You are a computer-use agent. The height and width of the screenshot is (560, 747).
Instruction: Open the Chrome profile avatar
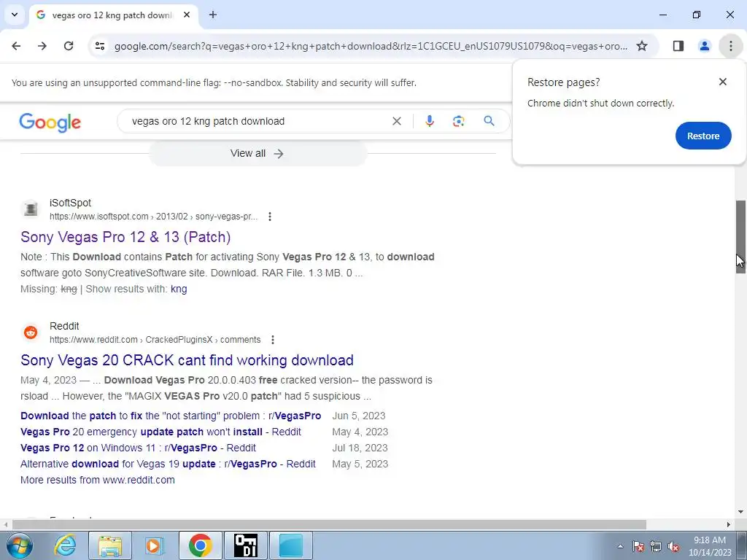coord(704,46)
